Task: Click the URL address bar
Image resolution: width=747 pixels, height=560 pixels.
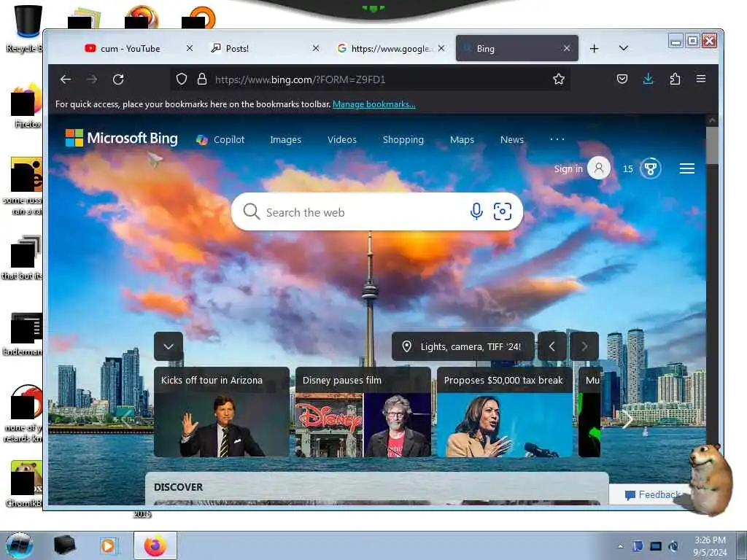Action: point(371,79)
